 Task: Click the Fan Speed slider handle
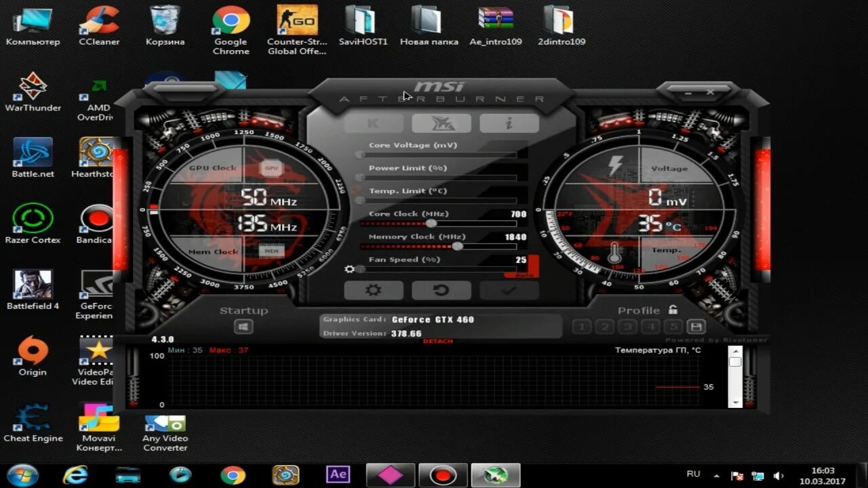360,269
